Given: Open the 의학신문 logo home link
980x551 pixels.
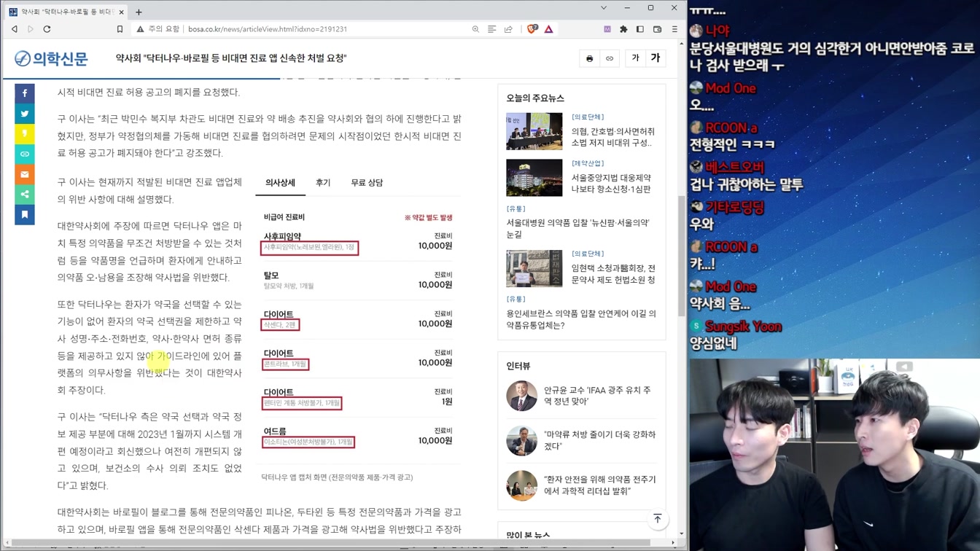Looking at the screenshot, I should (51, 59).
